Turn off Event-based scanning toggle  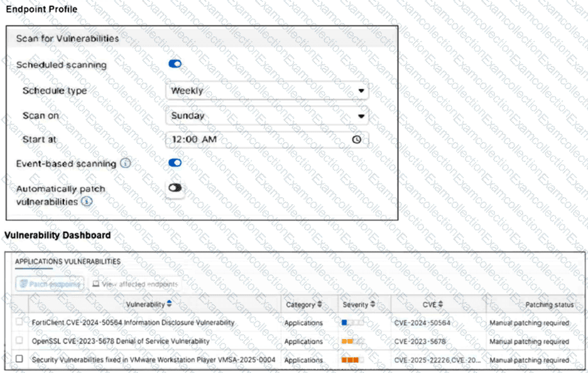175,163
